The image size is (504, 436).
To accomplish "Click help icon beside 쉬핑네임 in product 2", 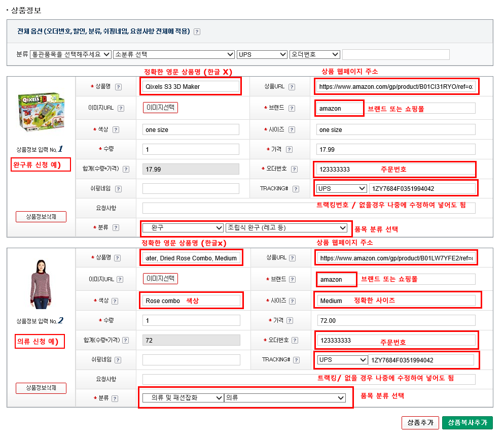I will pyautogui.click(x=118, y=360).
